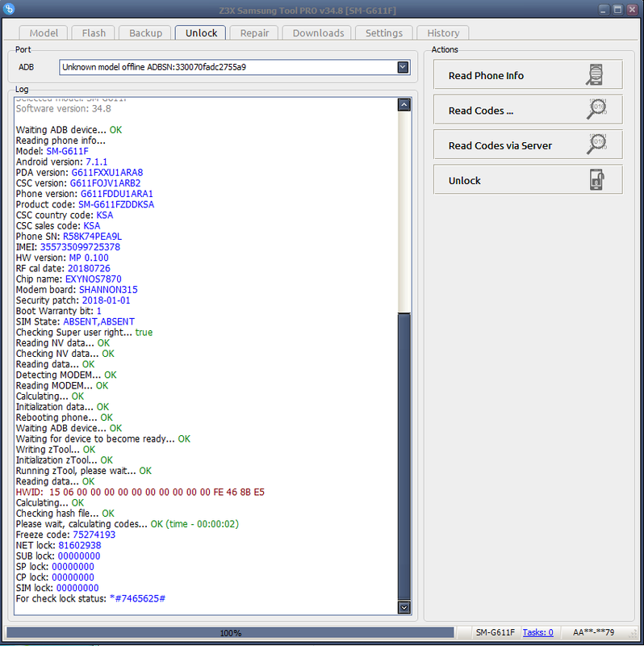The image size is (644, 646).
Task: Click the Unlock action button
Action: (528, 180)
